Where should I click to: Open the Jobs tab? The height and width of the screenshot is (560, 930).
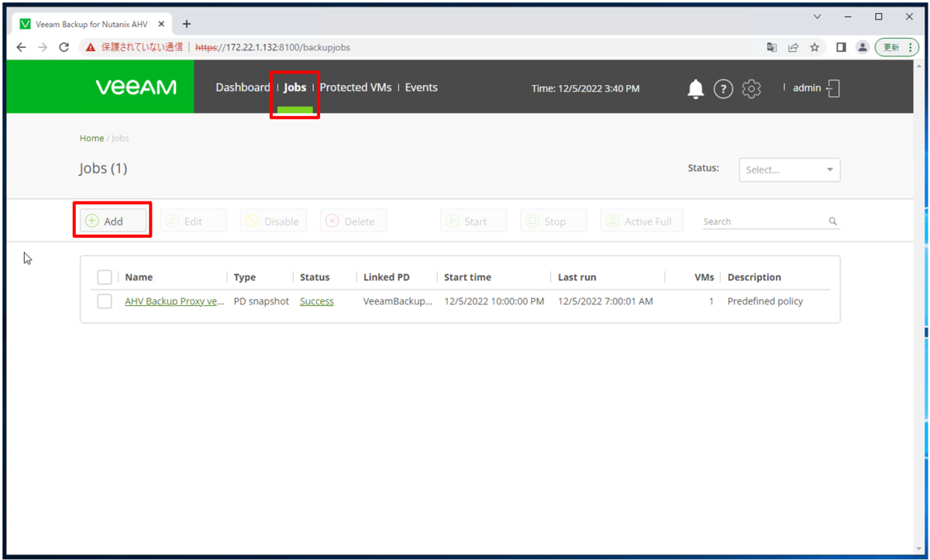pos(295,88)
